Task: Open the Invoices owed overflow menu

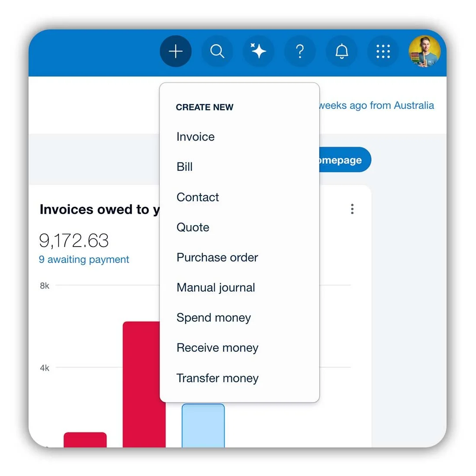Action: pos(352,209)
